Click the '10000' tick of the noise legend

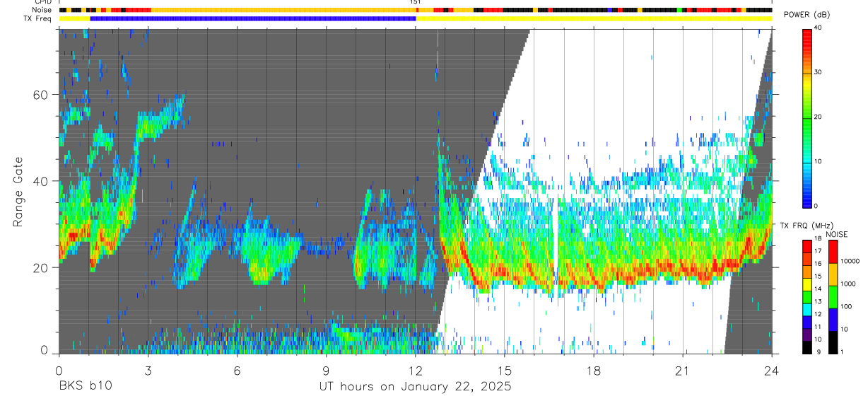click(x=850, y=261)
